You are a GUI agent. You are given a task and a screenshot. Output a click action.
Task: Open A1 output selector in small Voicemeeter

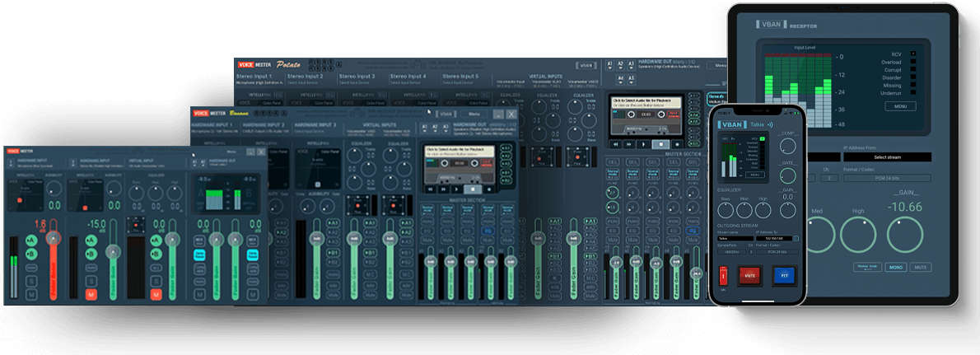(x=194, y=163)
